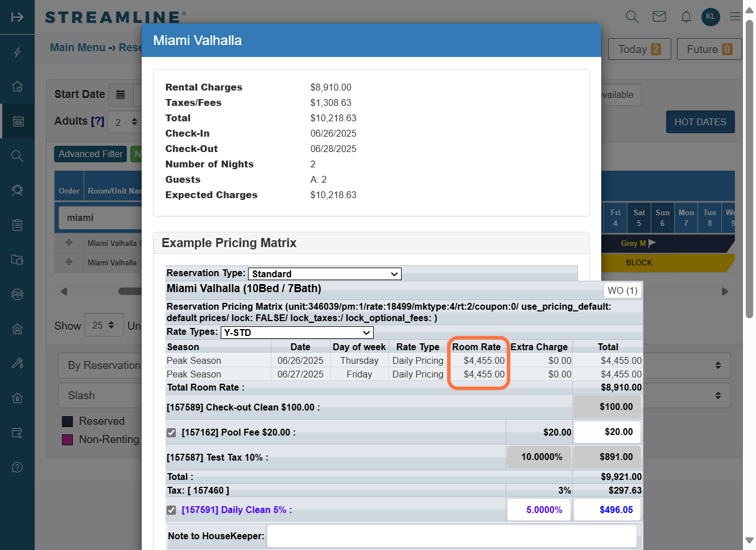
Task: Click the miami unit name filter field
Action: point(100,218)
